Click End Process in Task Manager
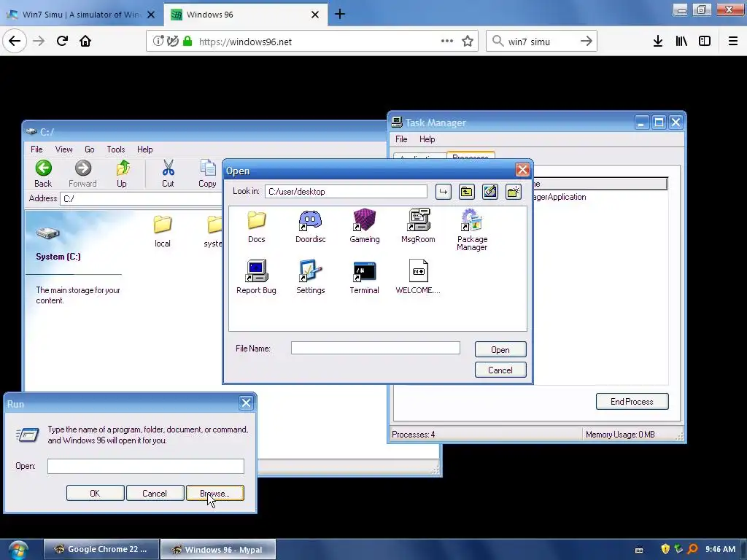 [x=632, y=402]
